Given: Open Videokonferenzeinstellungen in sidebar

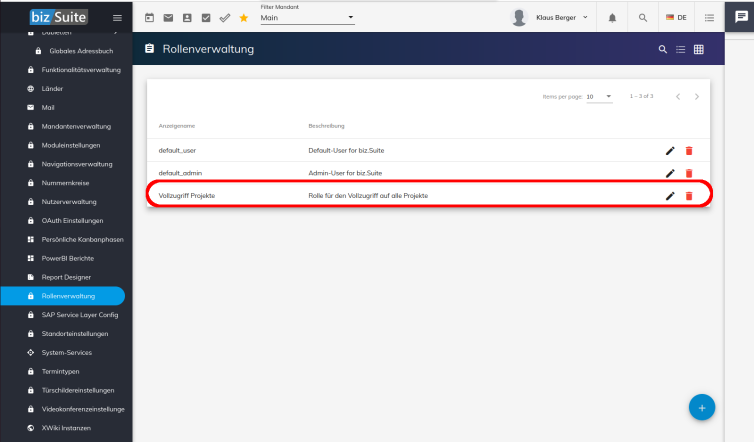Looking at the screenshot, I should click(83, 409).
